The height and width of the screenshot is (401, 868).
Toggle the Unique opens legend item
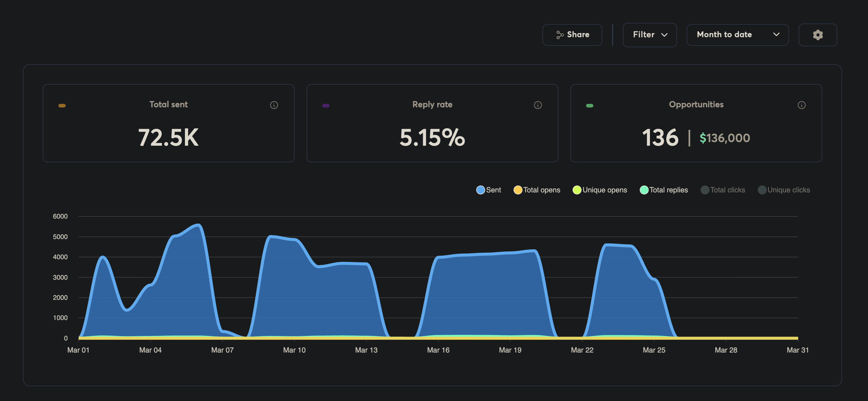(x=600, y=190)
